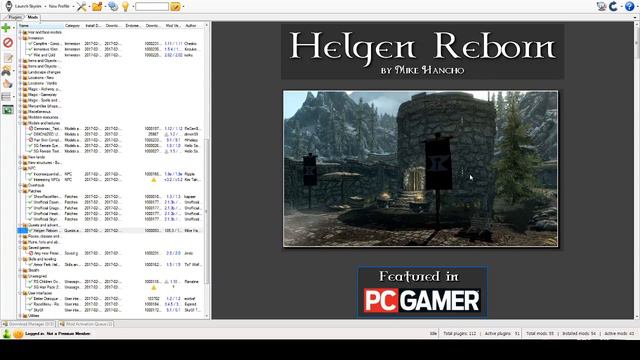Click the monitor icon at top right
The height and width of the screenshot is (360, 640).
601,6
